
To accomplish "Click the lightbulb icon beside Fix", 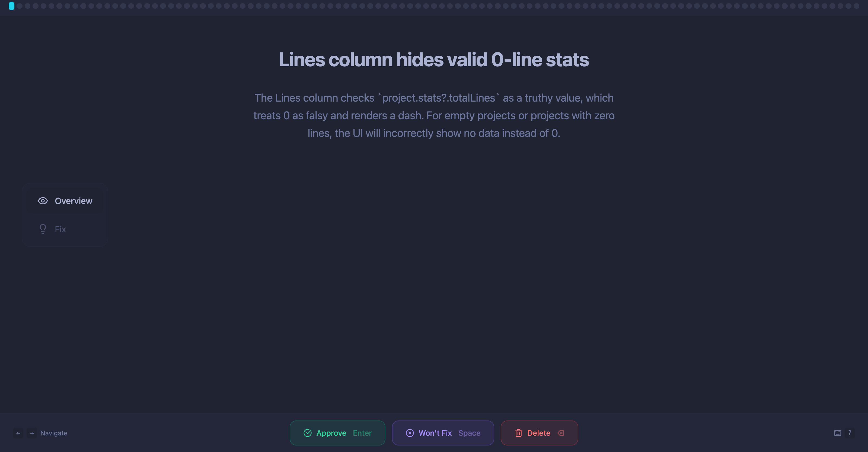I will click(43, 229).
